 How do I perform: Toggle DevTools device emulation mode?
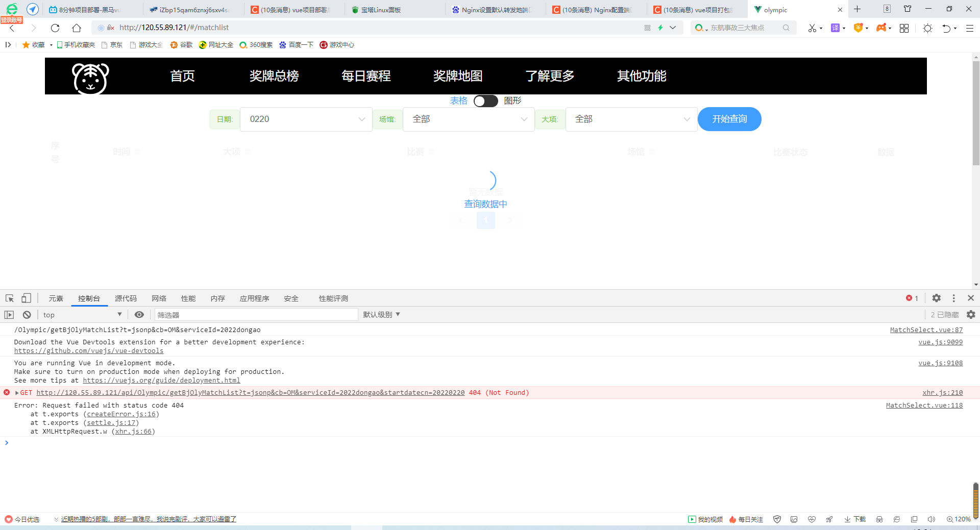click(x=26, y=298)
